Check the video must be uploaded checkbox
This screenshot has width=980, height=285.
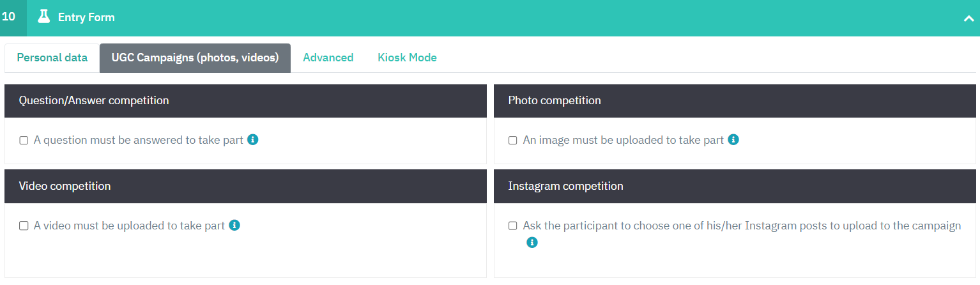24,226
